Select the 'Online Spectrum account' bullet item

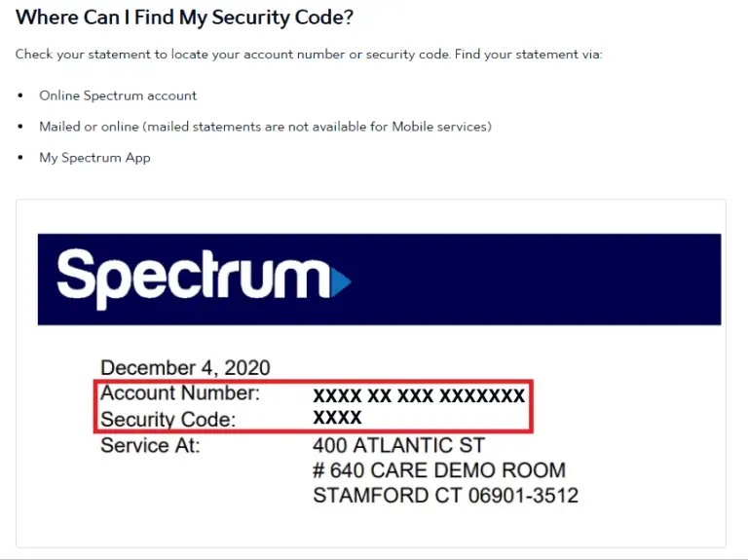[118, 95]
